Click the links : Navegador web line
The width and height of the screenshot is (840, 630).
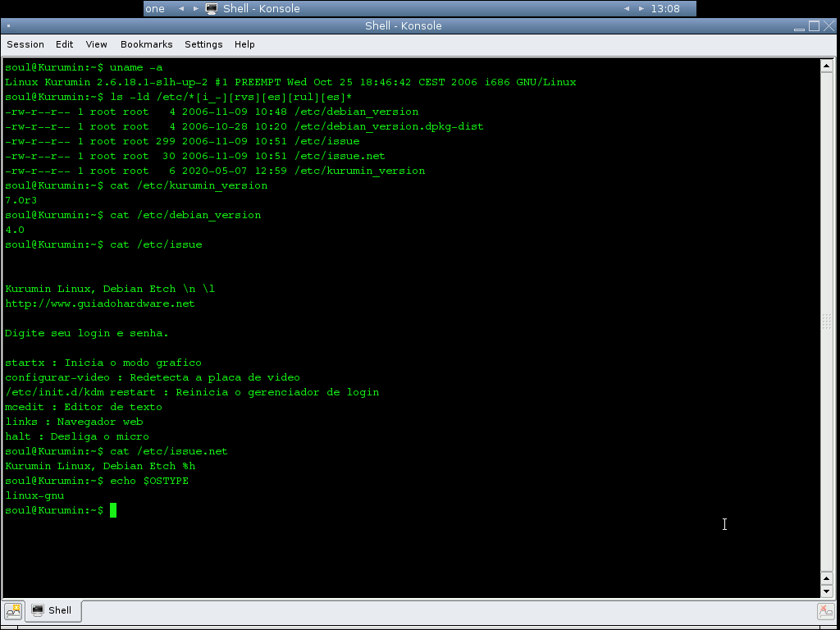(74, 422)
